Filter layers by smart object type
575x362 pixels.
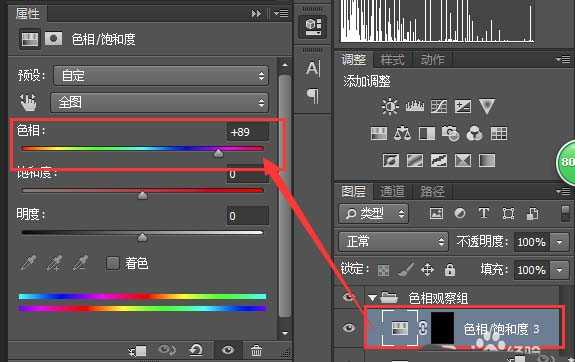pyautogui.click(x=532, y=213)
